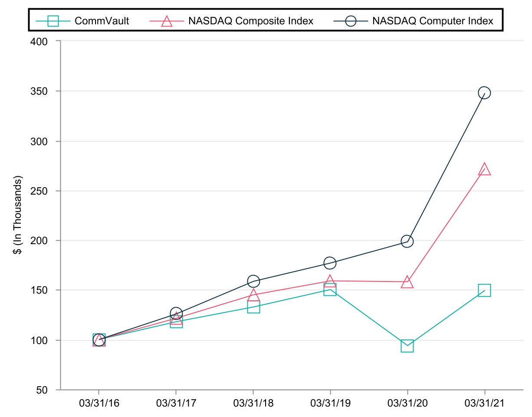Pick NASDAQ Computer circle marker at 03/31/20

407,241
